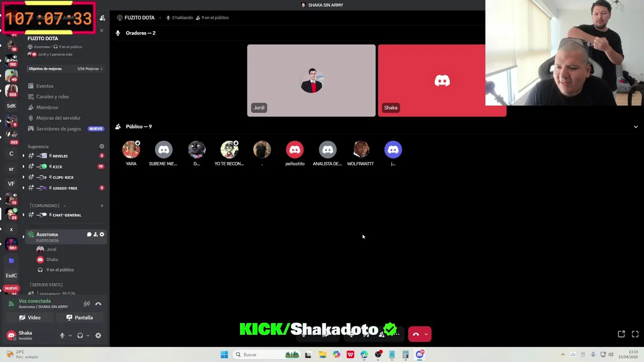Image resolution: width=644 pixels, height=362 pixels.
Task: Deafen with the headphones icon
Action: click(x=80, y=335)
